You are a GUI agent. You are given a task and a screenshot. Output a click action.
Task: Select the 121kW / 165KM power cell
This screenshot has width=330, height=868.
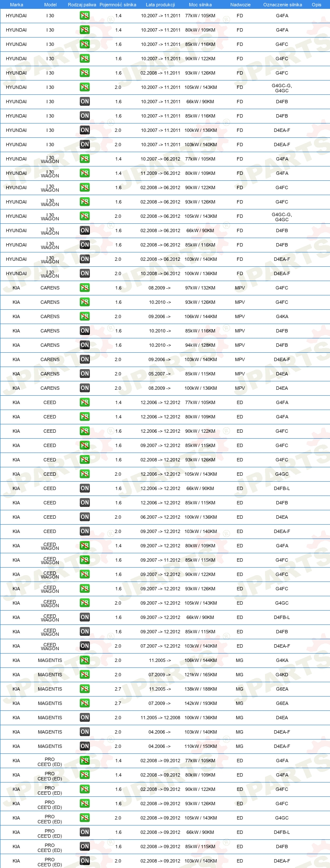click(200, 675)
